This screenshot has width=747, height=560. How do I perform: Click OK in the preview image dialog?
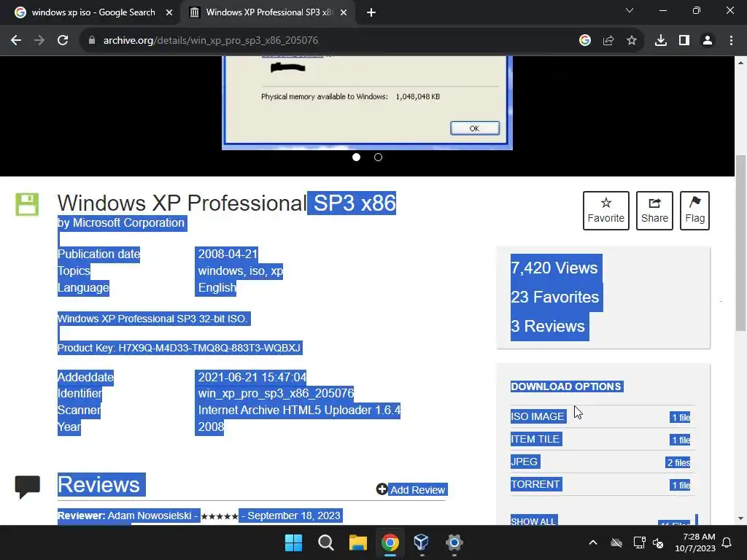click(475, 128)
